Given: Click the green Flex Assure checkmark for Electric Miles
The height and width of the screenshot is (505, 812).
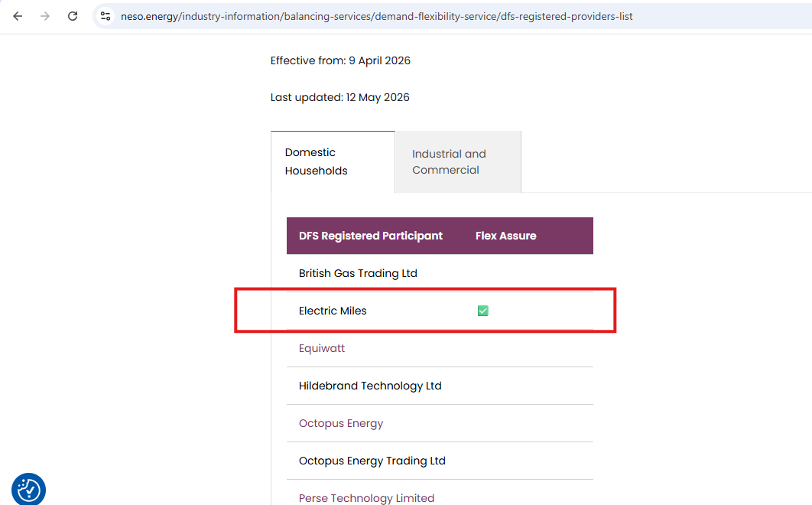Looking at the screenshot, I should click(482, 311).
